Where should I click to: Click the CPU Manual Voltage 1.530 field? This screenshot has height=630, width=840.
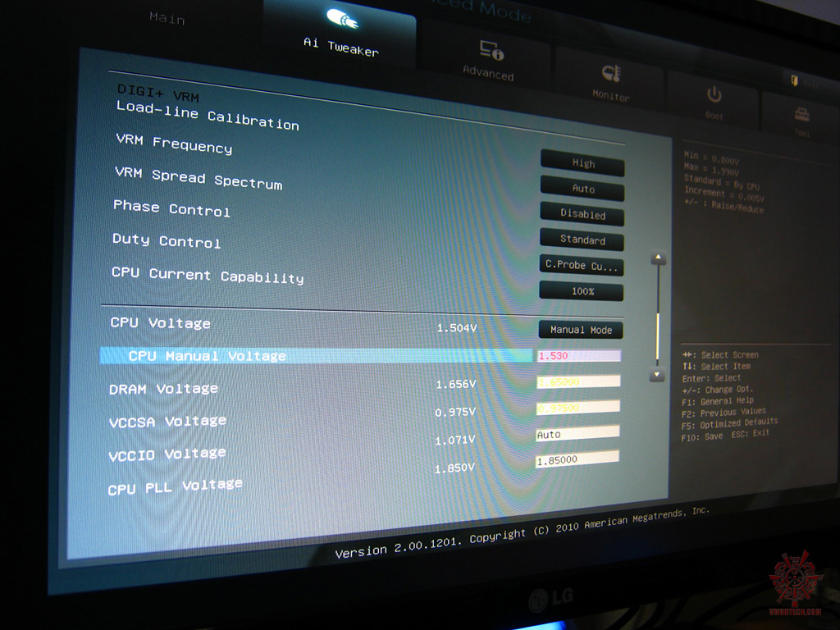click(x=579, y=355)
